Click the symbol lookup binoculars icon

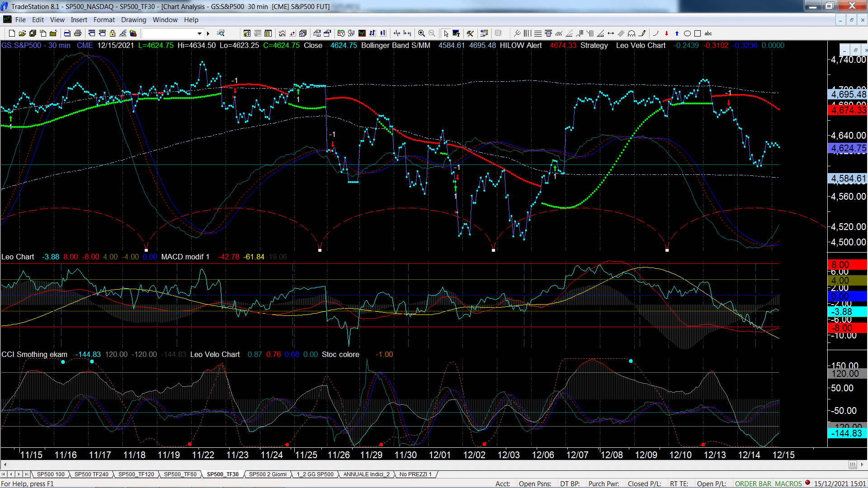pos(220,33)
